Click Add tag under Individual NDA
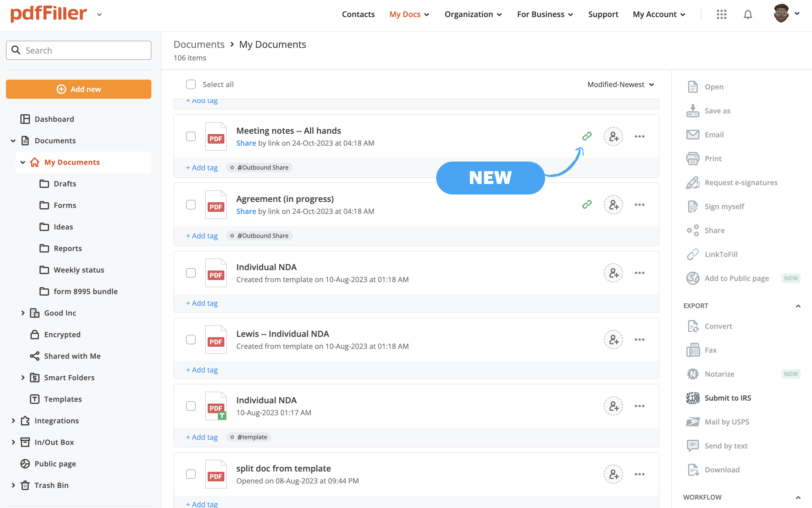The width and height of the screenshot is (812, 508). click(x=202, y=303)
